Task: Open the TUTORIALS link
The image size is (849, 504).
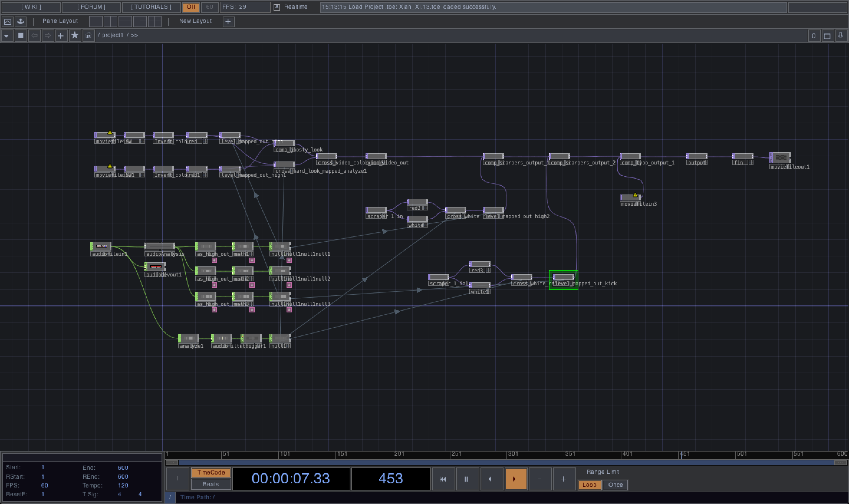Action: pos(151,7)
